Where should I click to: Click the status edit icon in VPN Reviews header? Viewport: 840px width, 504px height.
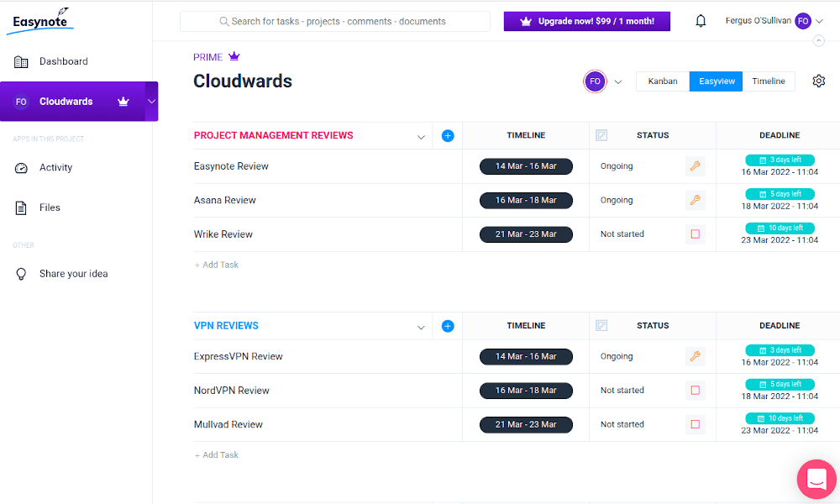click(x=601, y=326)
